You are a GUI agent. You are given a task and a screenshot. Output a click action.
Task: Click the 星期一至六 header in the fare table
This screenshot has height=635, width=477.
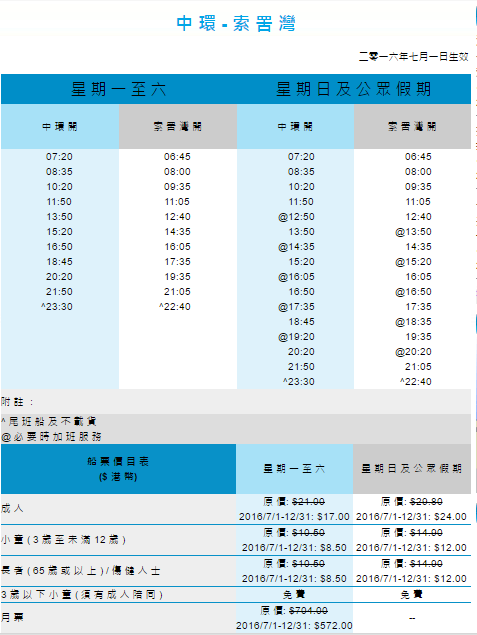point(294,469)
